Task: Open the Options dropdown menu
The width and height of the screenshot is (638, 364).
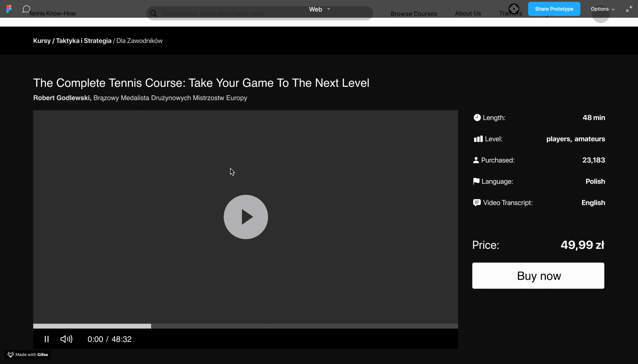Action: tap(603, 9)
